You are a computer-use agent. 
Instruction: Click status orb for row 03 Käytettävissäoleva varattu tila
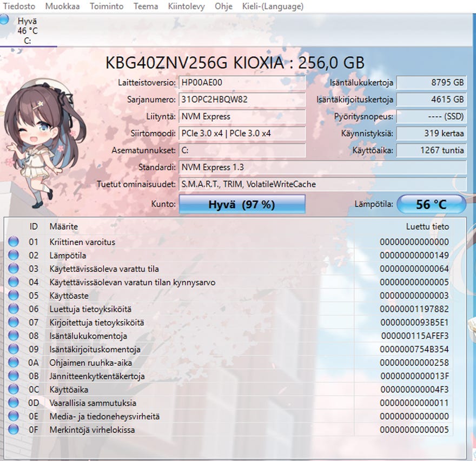[x=14, y=269]
